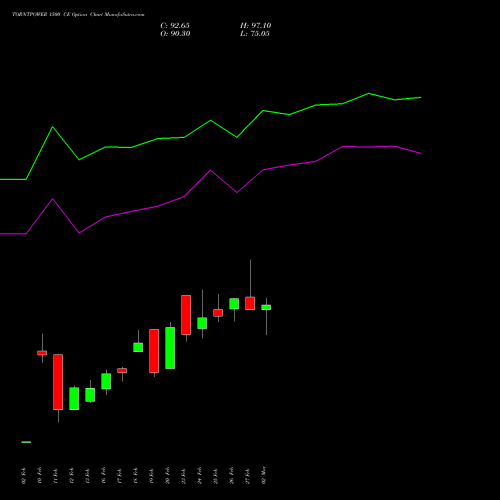Screen dimensions: 500x500
Task: Click the magenta indicator line
Action: click(211, 171)
